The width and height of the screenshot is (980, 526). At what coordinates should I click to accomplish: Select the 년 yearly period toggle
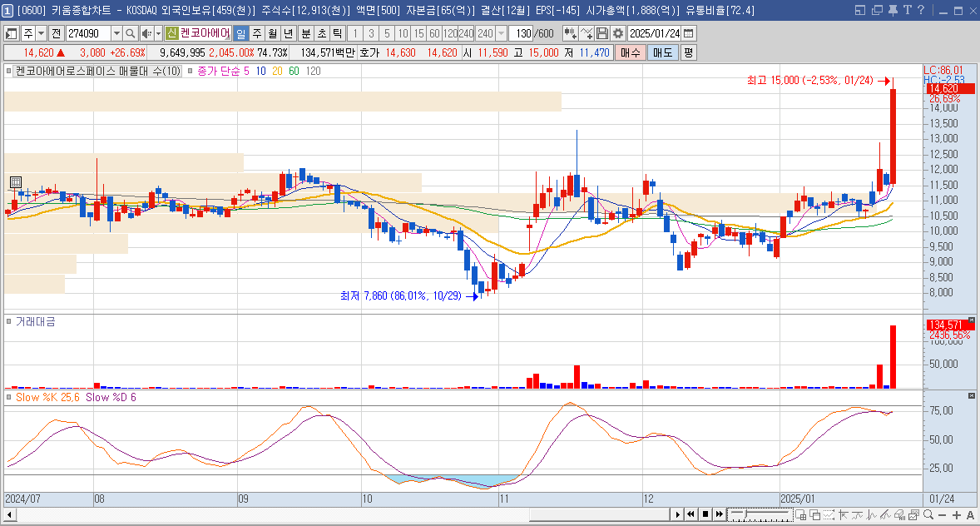[x=288, y=33]
